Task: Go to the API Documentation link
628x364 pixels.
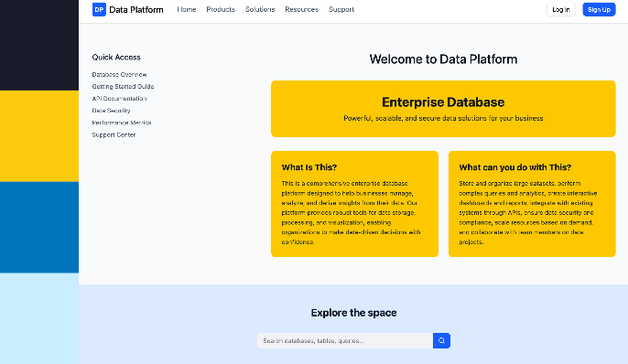Action: (x=119, y=99)
